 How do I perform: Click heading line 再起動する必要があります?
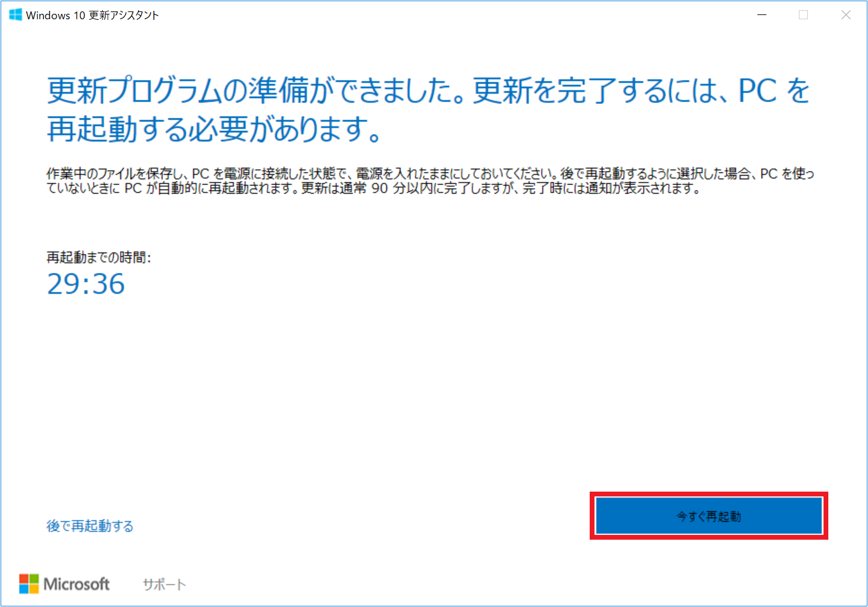213,129
